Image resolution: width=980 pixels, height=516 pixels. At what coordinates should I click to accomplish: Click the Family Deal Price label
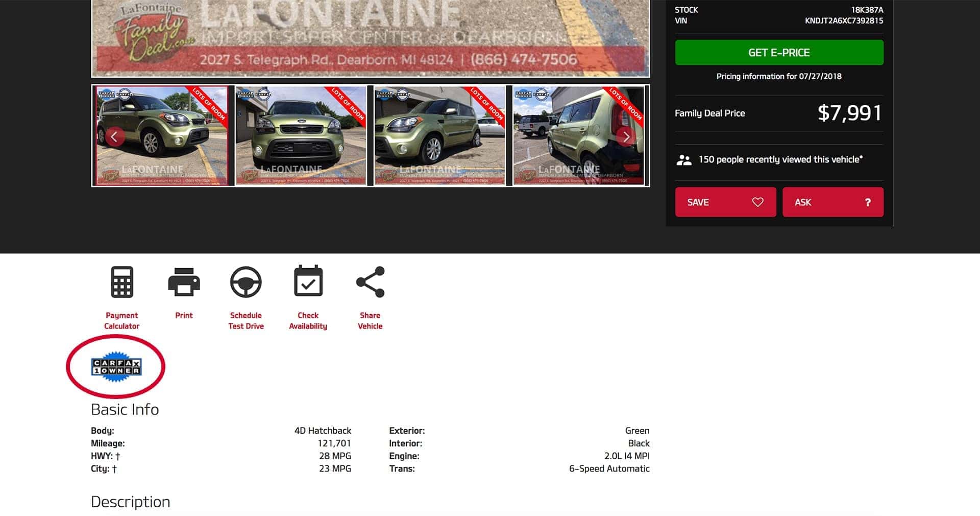point(709,113)
